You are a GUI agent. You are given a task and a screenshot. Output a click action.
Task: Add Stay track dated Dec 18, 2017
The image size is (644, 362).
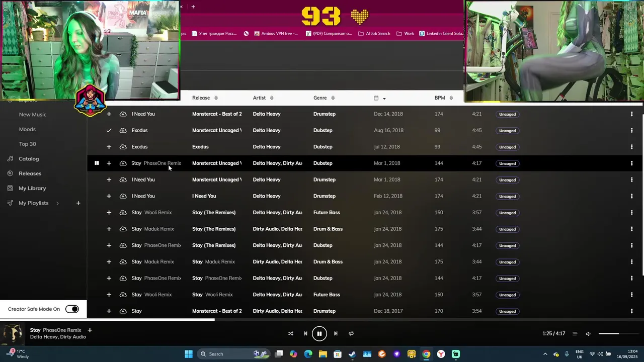click(x=109, y=311)
